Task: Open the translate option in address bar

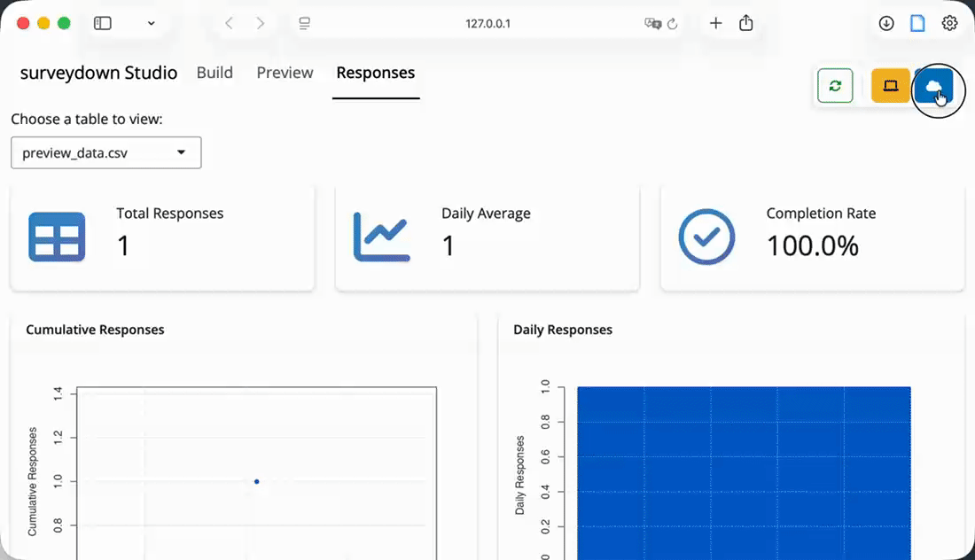Action: [x=651, y=24]
